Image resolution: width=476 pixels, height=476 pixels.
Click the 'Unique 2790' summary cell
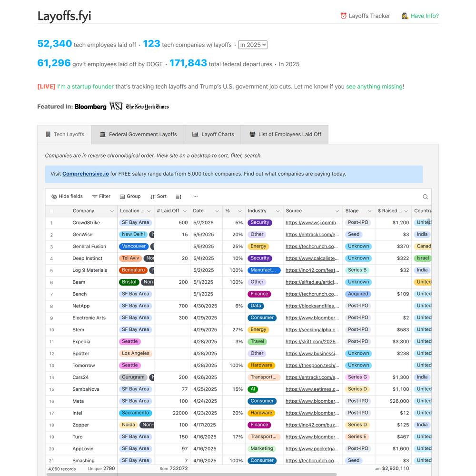click(101, 469)
